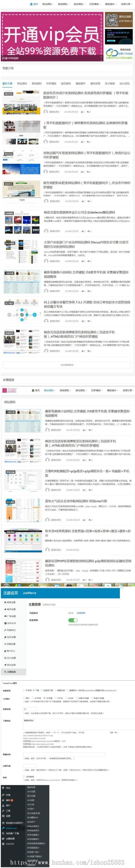Open 风格样式 in theme settings sidebar
Image resolution: width=135 pixels, height=868 pixels.
click(10, 630)
